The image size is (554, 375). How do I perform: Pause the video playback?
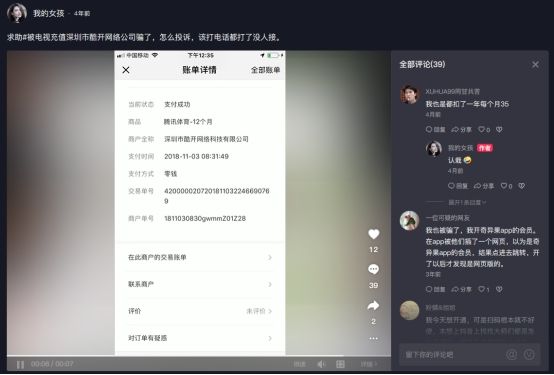click(x=20, y=364)
